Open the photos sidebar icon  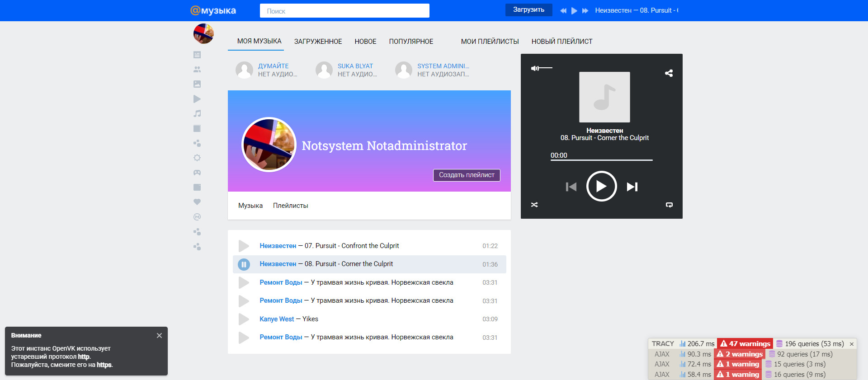pyautogui.click(x=197, y=84)
